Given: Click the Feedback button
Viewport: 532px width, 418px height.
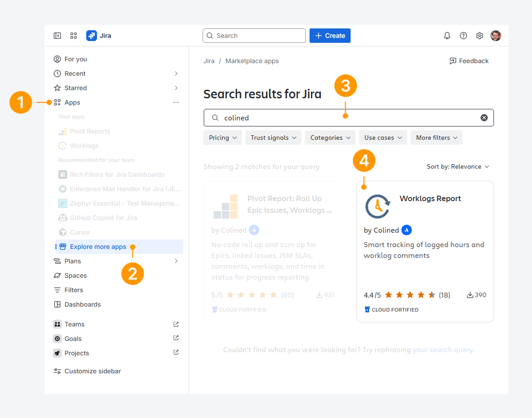Looking at the screenshot, I should 469,61.
